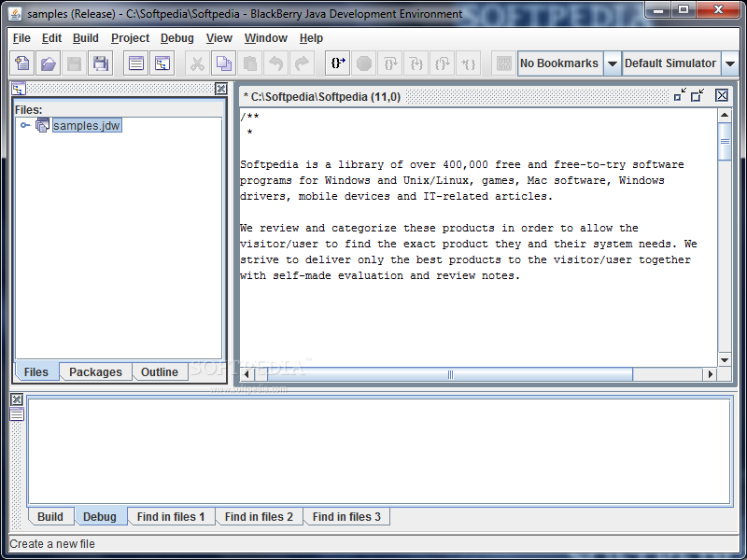Open the Help menu
This screenshot has width=747, height=560.
(x=311, y=38)
